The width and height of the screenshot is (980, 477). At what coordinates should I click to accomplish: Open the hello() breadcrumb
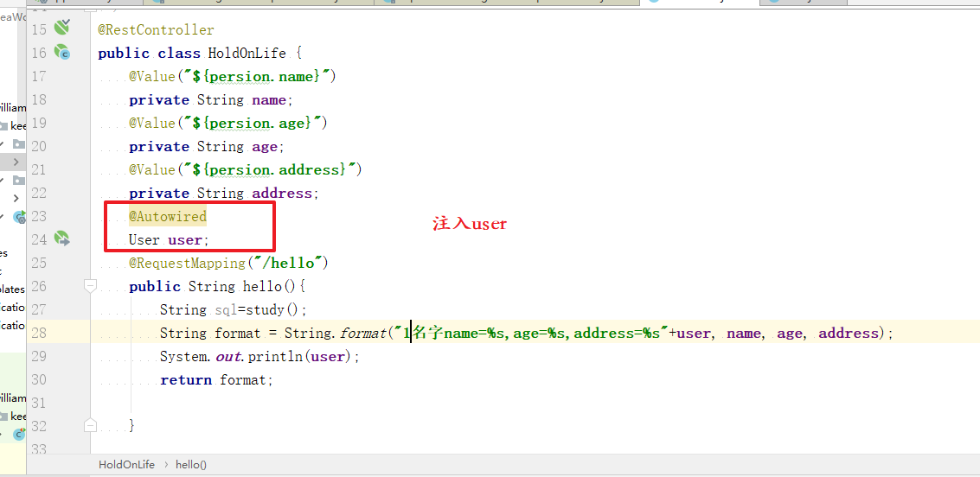click(191, 465)
